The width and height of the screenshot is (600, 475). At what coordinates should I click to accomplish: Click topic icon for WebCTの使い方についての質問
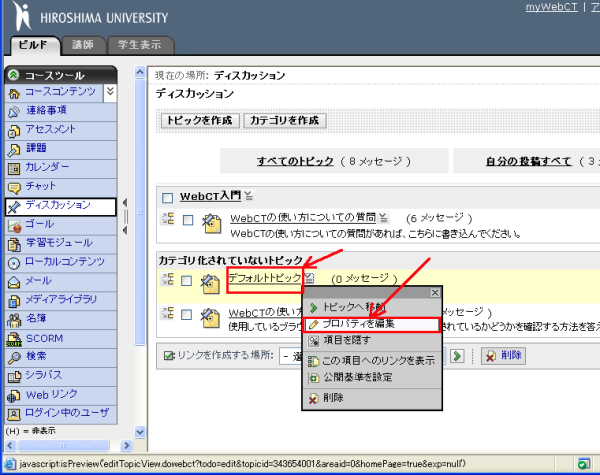(212, 224)
